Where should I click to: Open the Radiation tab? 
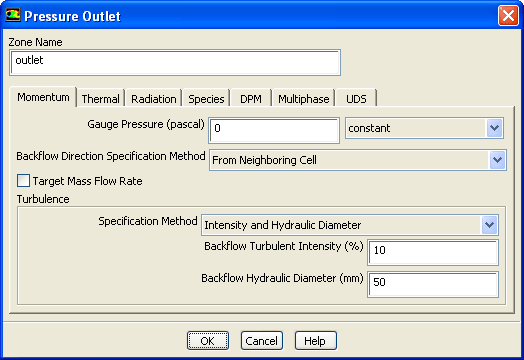[x=154, y=99]
